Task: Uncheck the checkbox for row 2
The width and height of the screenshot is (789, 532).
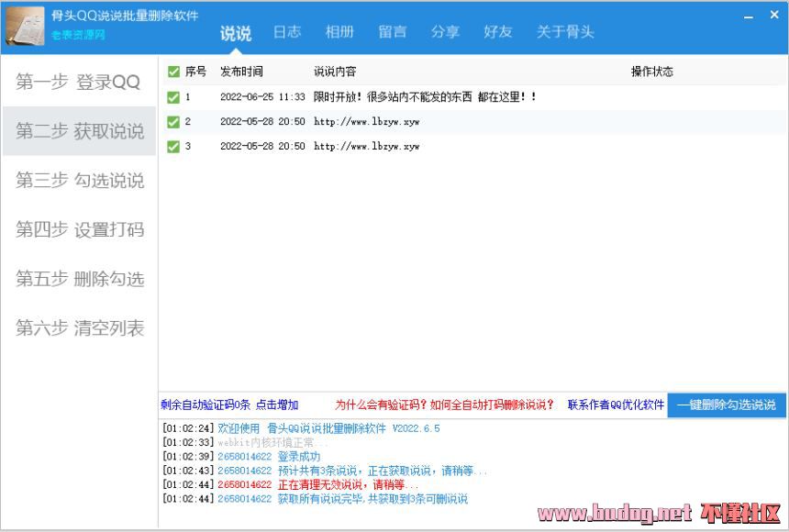Action: tap(173, 122)
